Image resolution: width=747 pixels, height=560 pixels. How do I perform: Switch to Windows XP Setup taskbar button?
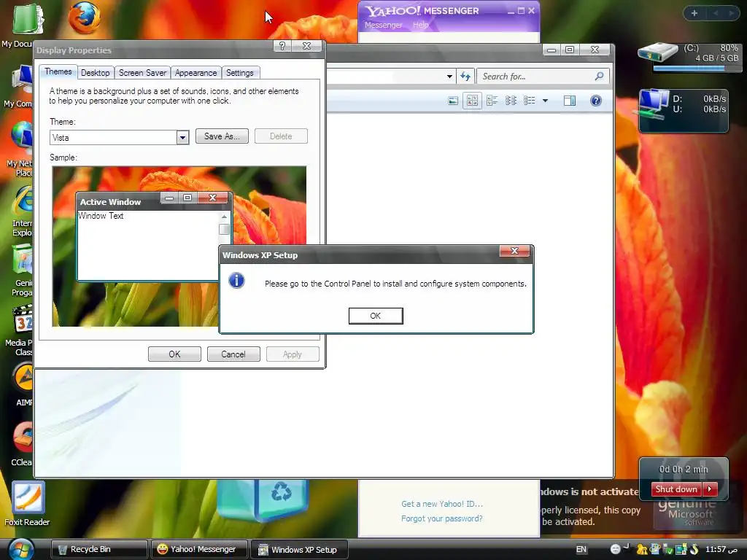[300, 549]
